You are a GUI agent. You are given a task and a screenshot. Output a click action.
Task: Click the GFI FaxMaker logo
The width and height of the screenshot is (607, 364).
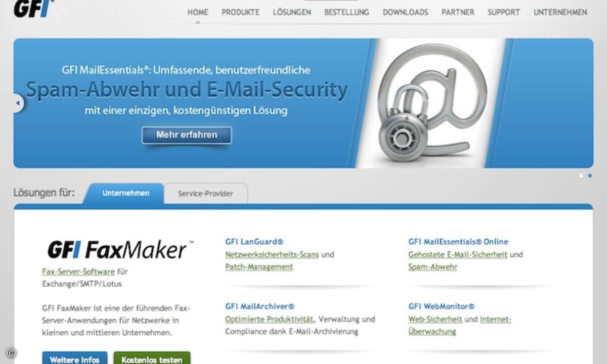click(x=120, y=249)
